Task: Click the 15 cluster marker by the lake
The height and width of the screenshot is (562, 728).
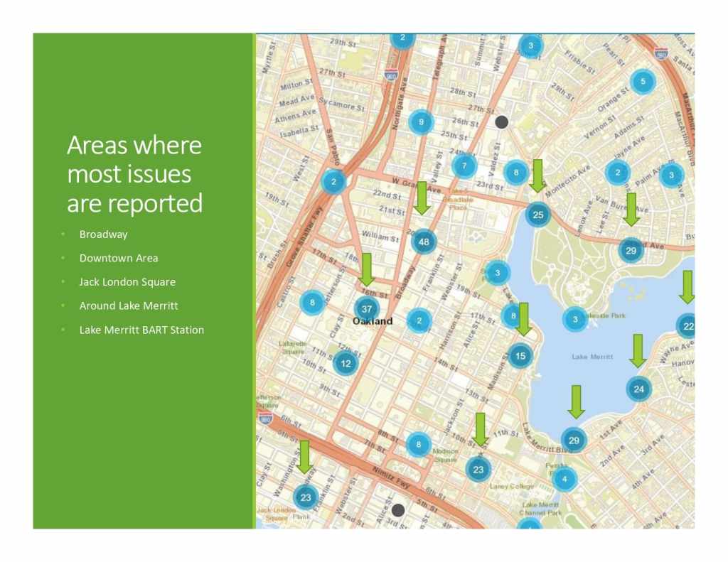Action: [x=520, y=355]
